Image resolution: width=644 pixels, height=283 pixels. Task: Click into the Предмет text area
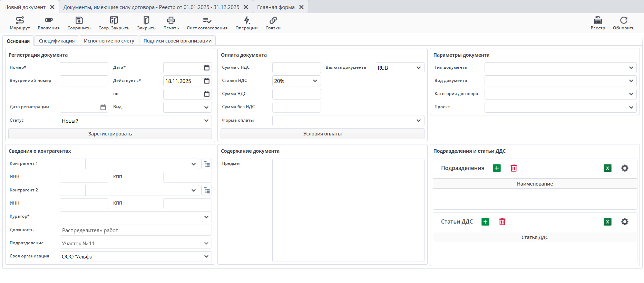click(348, 210)
